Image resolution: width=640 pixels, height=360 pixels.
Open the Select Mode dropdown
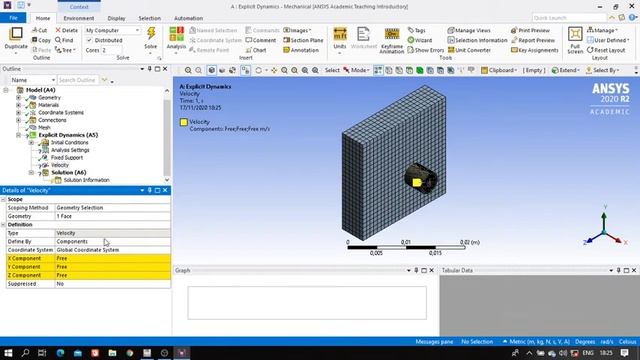[x=356, y=70]
